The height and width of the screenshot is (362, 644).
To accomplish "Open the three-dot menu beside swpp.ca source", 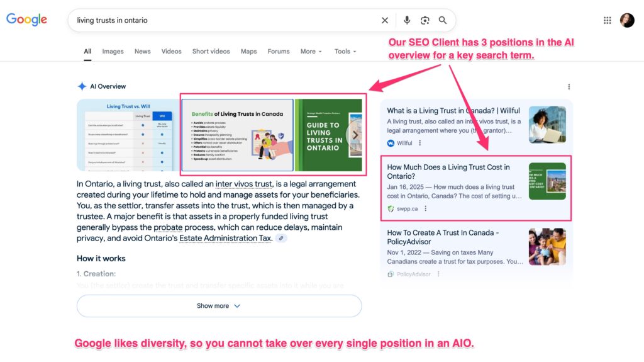I will [426, 208].
